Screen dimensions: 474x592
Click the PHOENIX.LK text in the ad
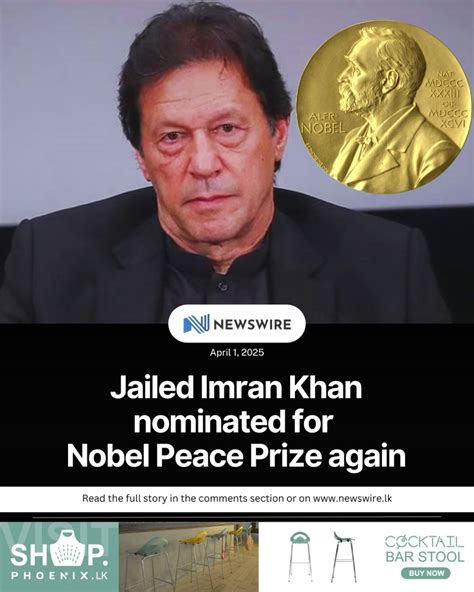(60, 576)
